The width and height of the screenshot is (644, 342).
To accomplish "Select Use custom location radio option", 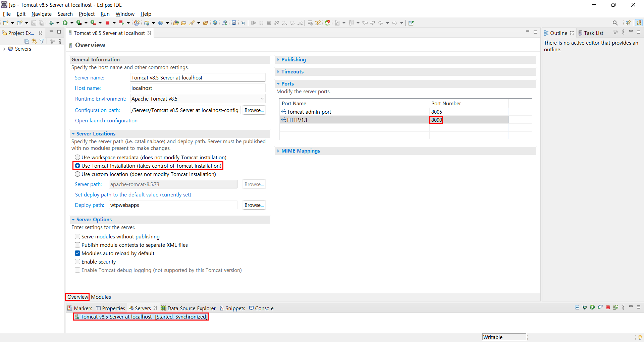I will [x=77, y=174].
